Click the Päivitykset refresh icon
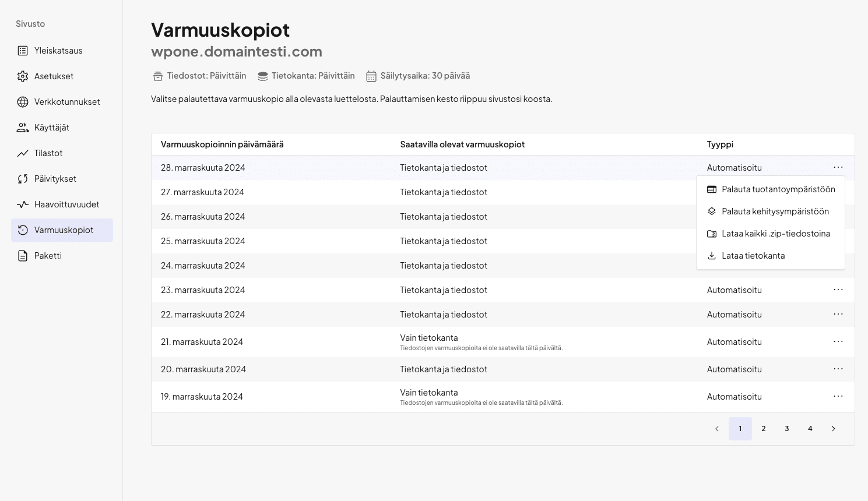The height and width of the screenshot is (501, 868). pos(23,179)
